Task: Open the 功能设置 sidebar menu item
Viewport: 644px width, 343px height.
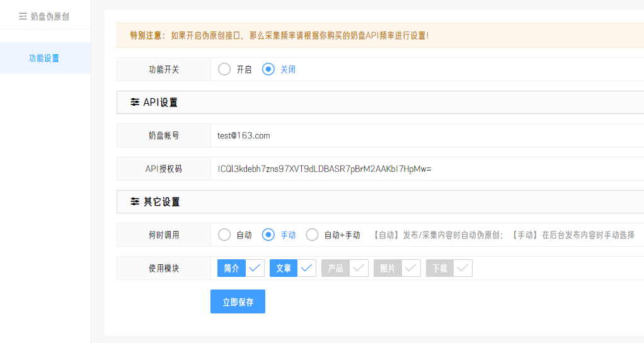Action: pyautogui.click(x=45, y=58)
